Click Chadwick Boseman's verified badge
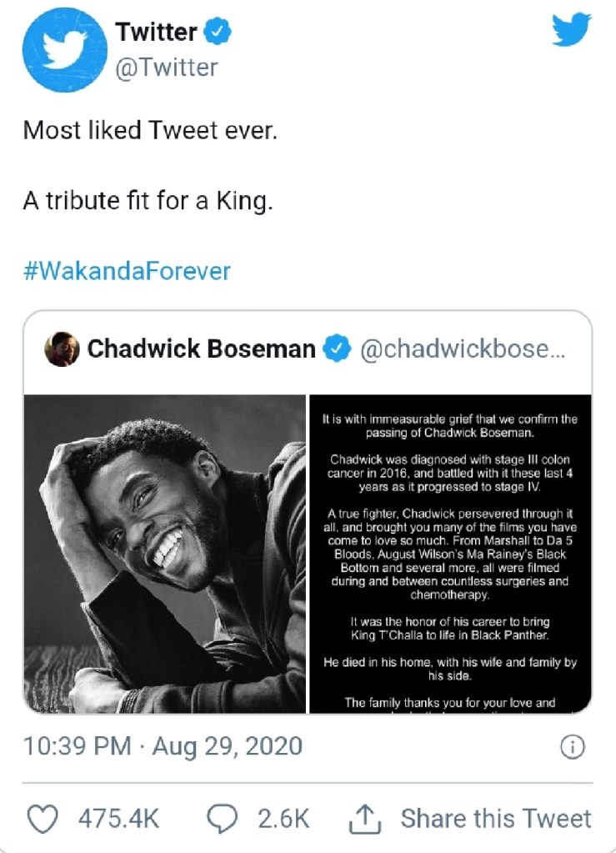616x853 pixels. tap(336, 349)
